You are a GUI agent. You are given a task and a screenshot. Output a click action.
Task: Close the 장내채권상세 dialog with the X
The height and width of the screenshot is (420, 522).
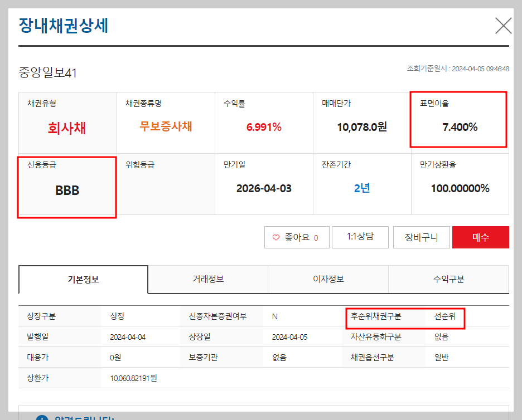click(503, 26)
